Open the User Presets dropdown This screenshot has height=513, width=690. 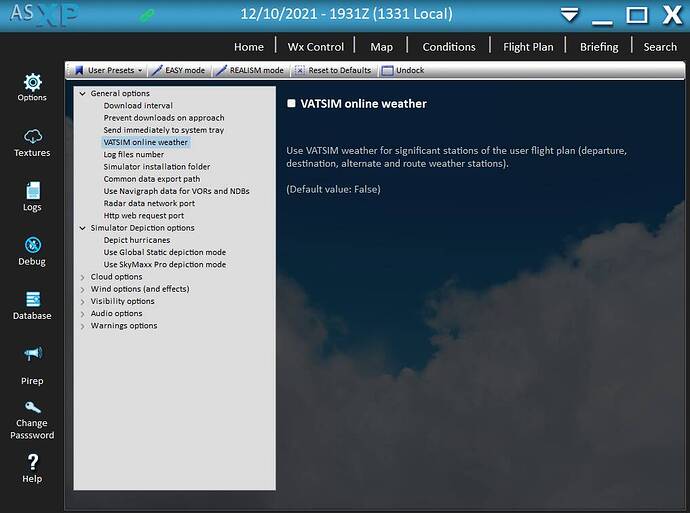point(108,71)
